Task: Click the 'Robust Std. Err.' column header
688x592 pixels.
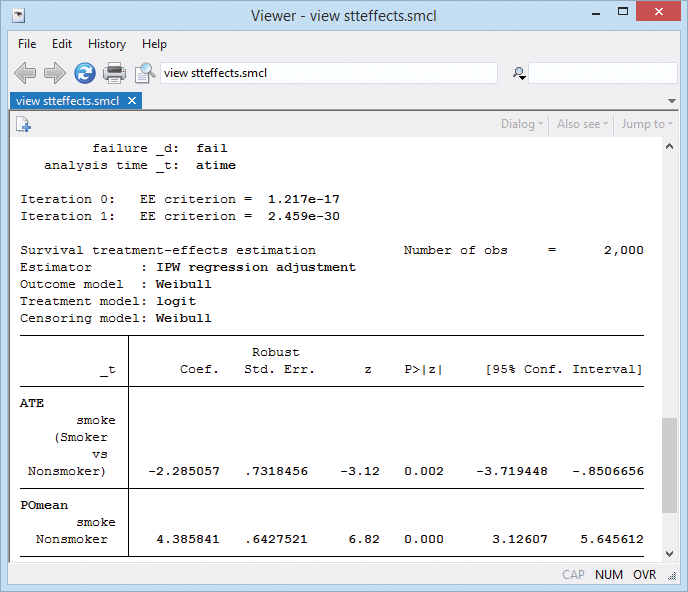Action: click(279, 361)
